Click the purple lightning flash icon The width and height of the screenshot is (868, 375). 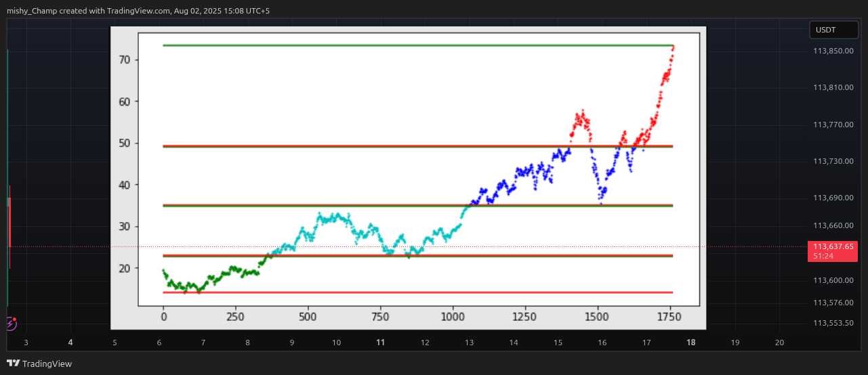click(11, 324)
